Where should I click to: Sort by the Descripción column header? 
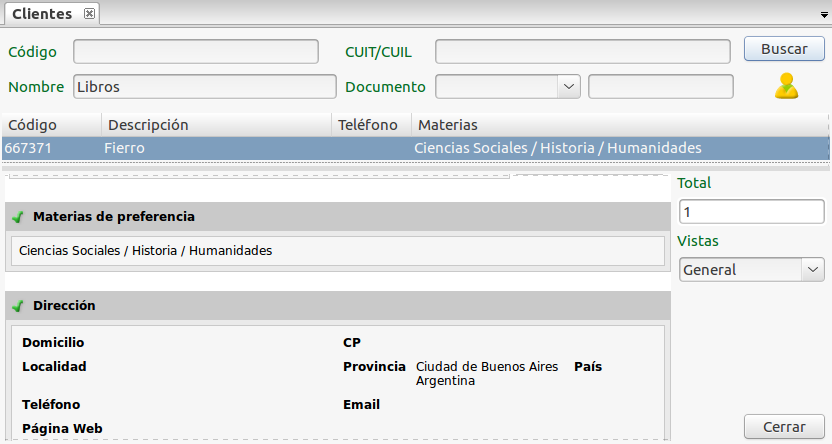pos(216,125)
